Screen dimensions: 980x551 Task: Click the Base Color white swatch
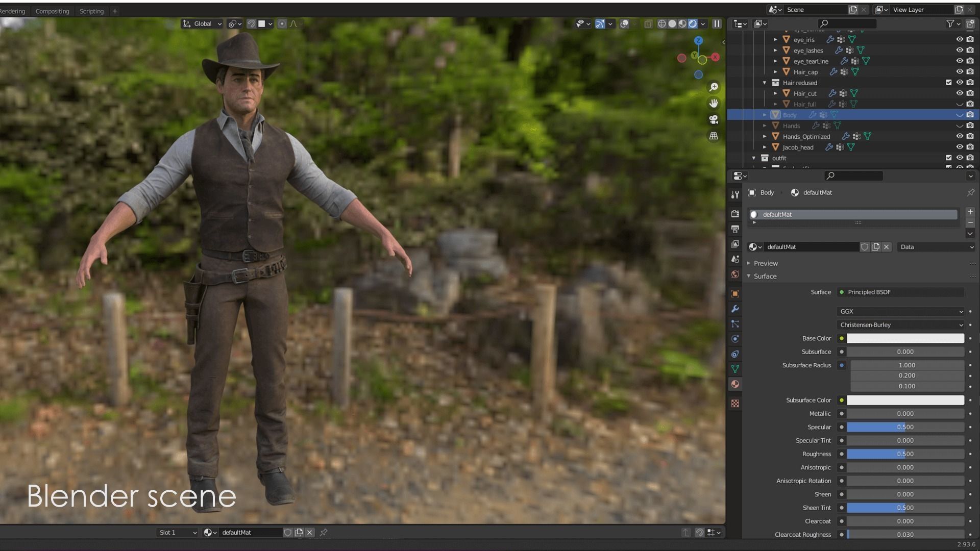point(905,338)
